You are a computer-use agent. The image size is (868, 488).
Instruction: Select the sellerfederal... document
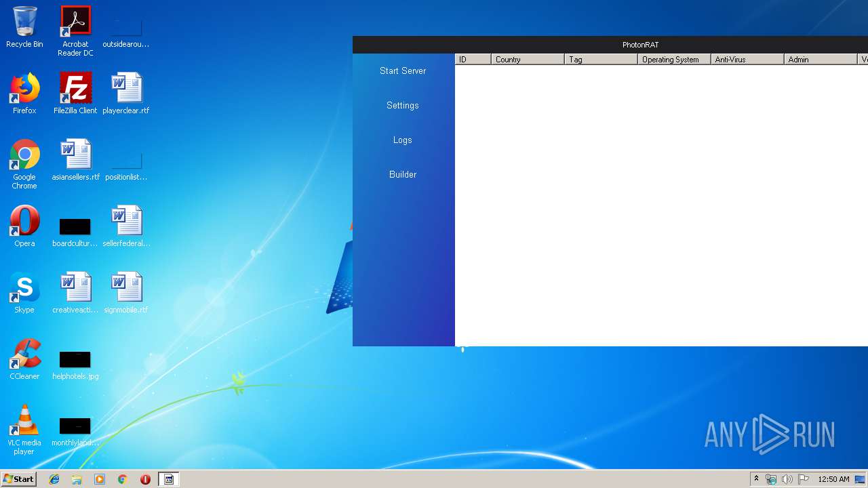[126, 226]
